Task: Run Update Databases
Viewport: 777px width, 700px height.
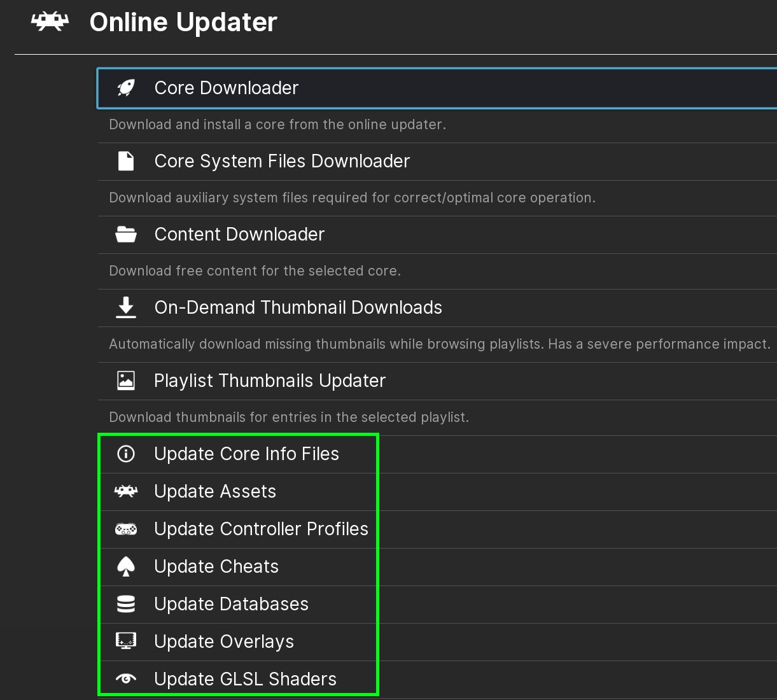Action: [x=437, y=605]
